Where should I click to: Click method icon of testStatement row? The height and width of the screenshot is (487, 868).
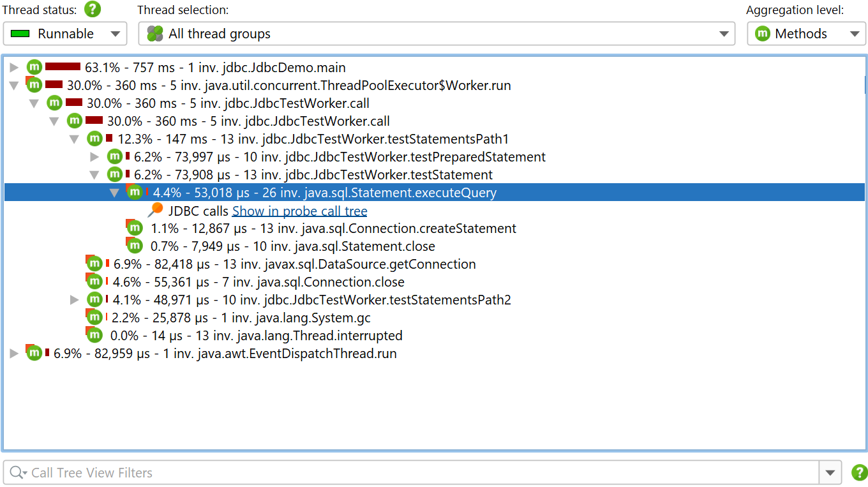[x=114, y=174]
